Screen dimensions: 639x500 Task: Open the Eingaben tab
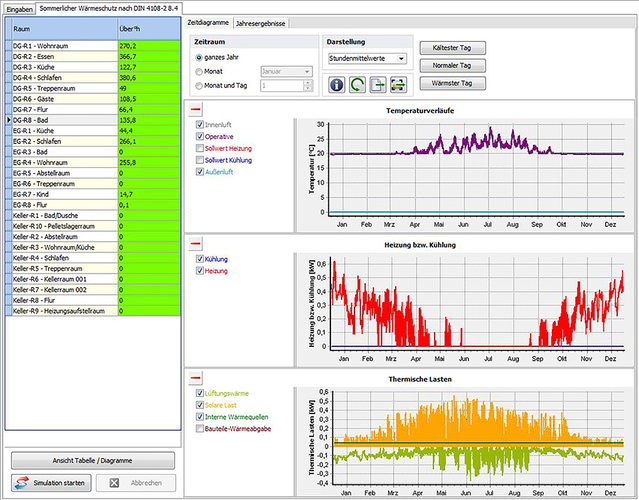tap(20, 8)
